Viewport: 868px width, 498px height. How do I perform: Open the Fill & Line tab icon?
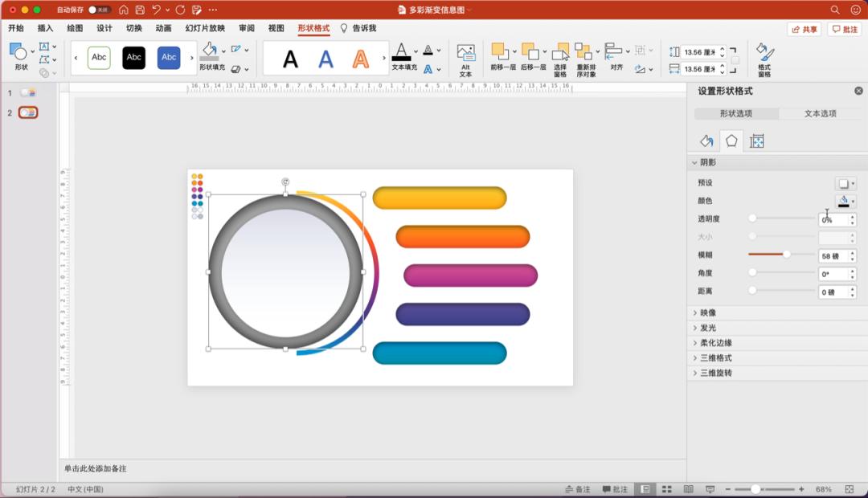click(706, 141)
